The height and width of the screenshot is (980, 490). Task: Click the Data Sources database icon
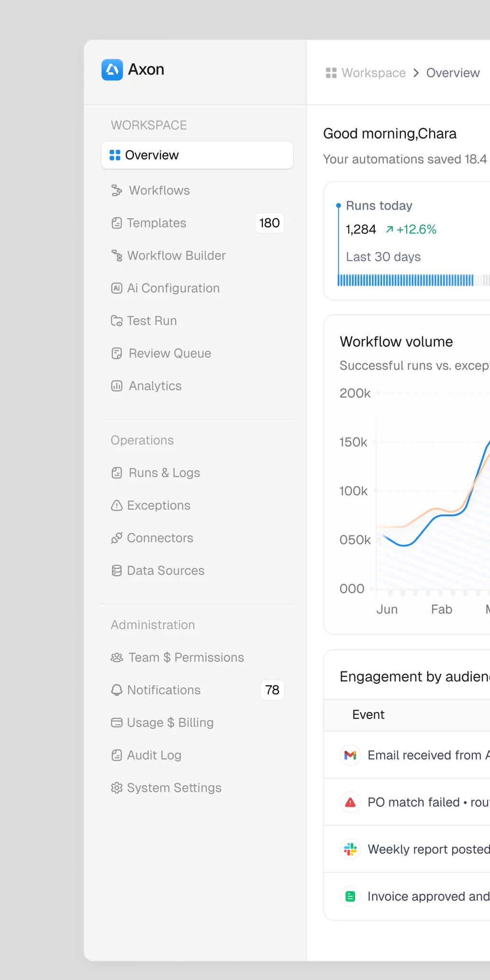point(116,570)
